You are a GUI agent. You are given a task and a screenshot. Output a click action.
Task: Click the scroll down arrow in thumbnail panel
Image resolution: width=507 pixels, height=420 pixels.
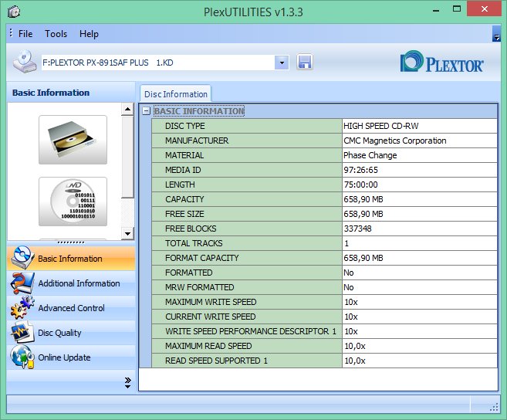[x=128, y=233]
